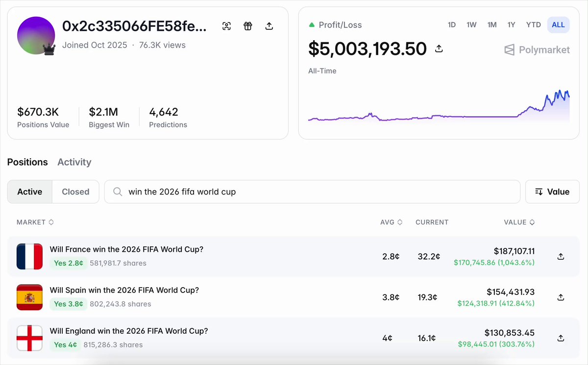The image size is (588, 365).
Task: Share the England position row
Action: [x=561, y=338]
